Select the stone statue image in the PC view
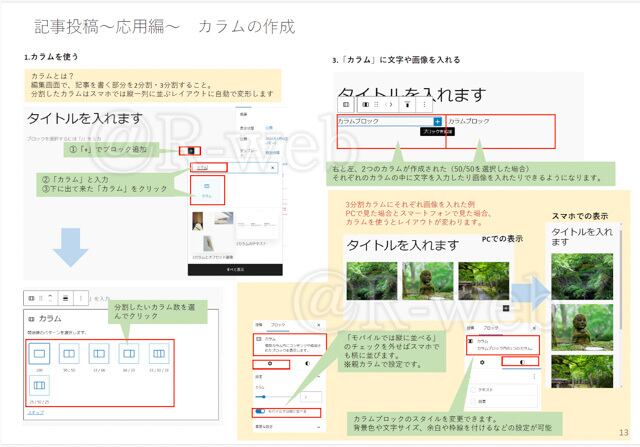The height and width of the screenshot is (447, 640). pos(428,281)
